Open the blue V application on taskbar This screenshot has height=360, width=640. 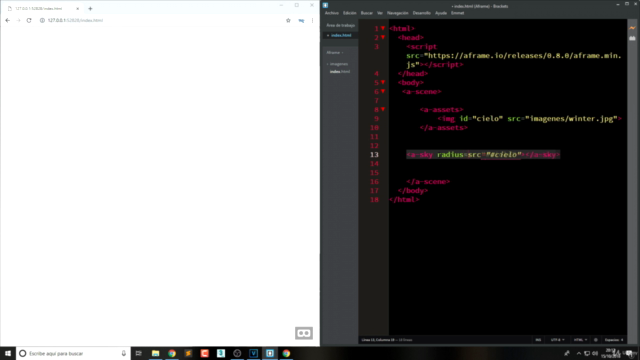pyautogui.click(x=253, y=353)
